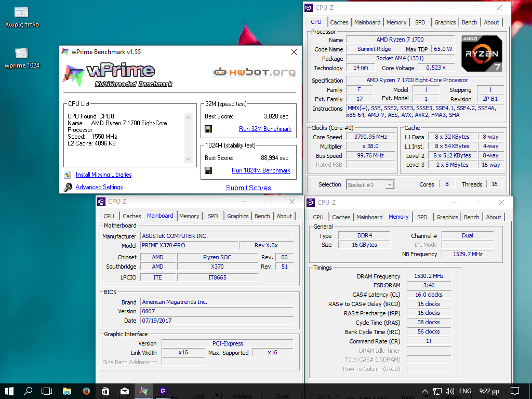Image resolution: width=532 pixels, height=399 pixels.
Task: Open Task View on the taskbar
Action: (47, 391)
